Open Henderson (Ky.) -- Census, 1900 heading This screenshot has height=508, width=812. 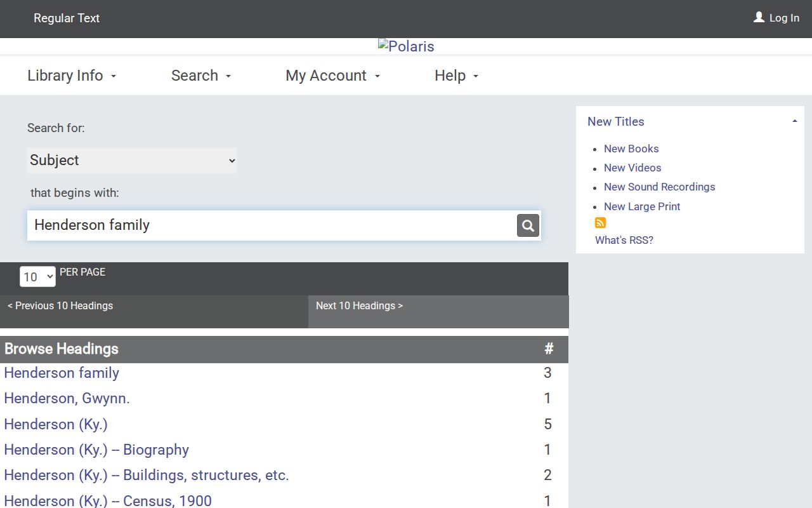(108, 500)
